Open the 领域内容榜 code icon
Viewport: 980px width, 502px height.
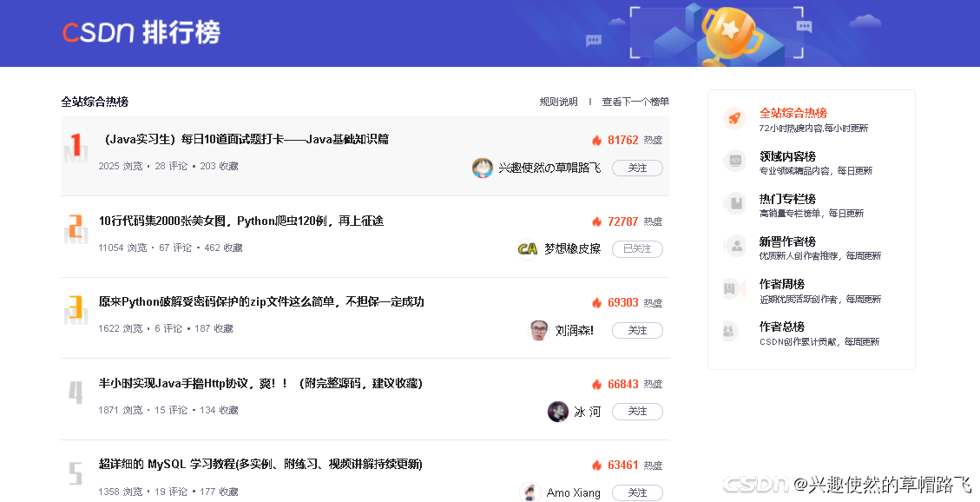tap(735, 161)
